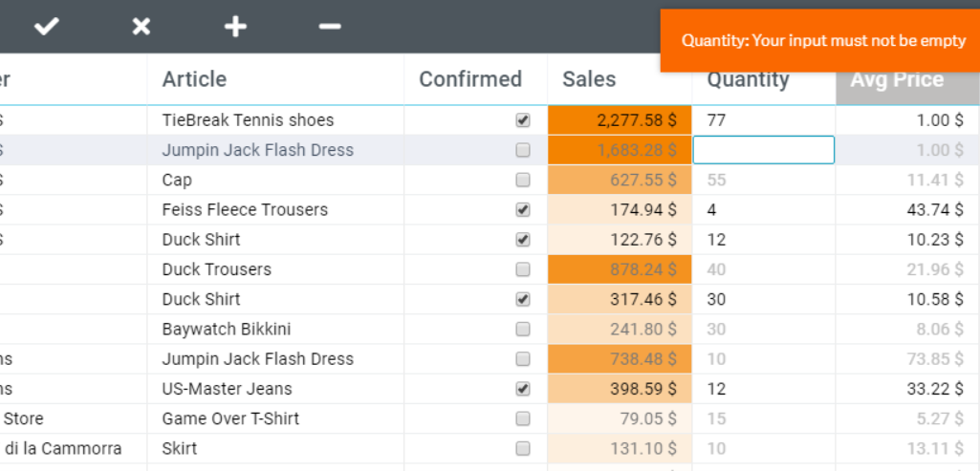Select the Game Over T-Shirt row
Screen dimensions: 980x471
tap(490, 418)
